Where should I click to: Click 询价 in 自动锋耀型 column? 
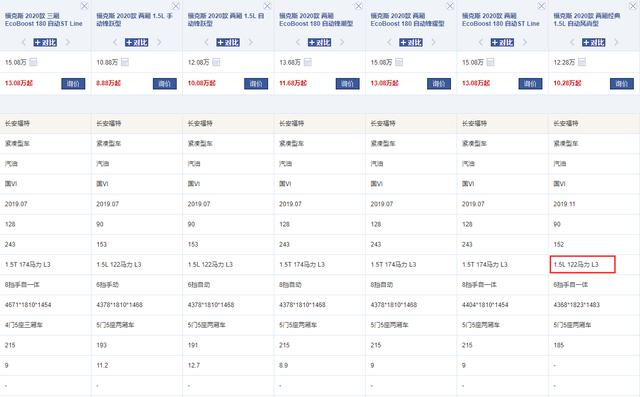439,84
